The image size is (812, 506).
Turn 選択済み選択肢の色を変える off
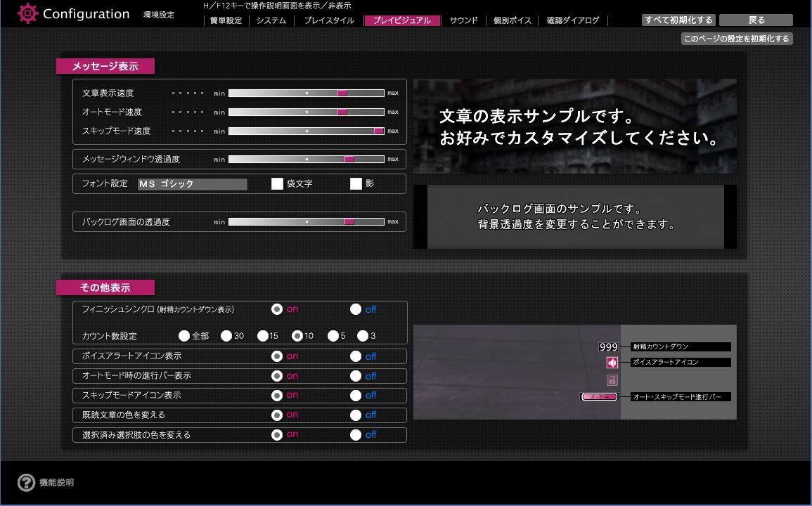(355, 434)
